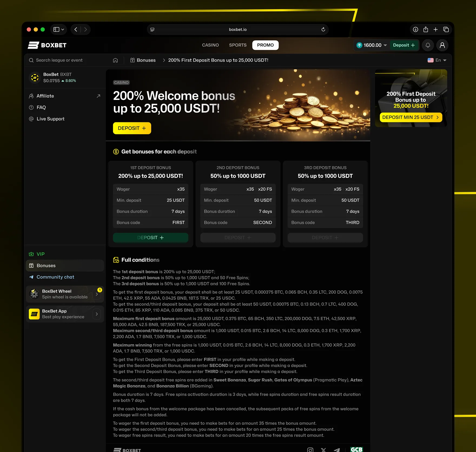The image size is (476, 452).
Task: Go to home via breadcrumb house icon
Action: pos(115,60)
